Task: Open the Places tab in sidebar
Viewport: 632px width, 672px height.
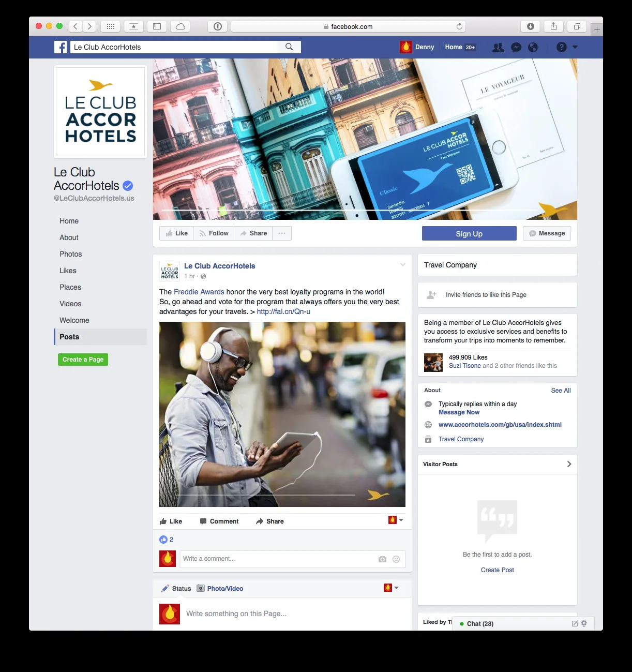Action: tap(70, 287)
